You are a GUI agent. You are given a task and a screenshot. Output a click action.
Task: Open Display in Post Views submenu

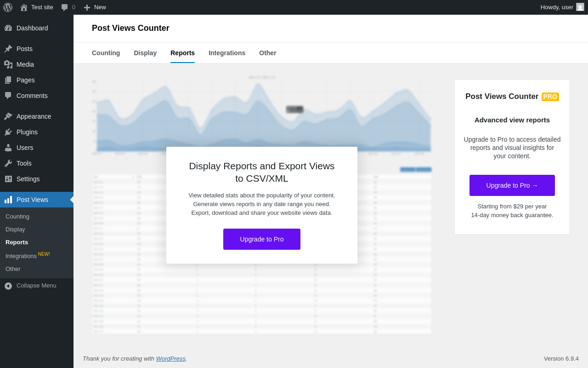tap(15, 230)
